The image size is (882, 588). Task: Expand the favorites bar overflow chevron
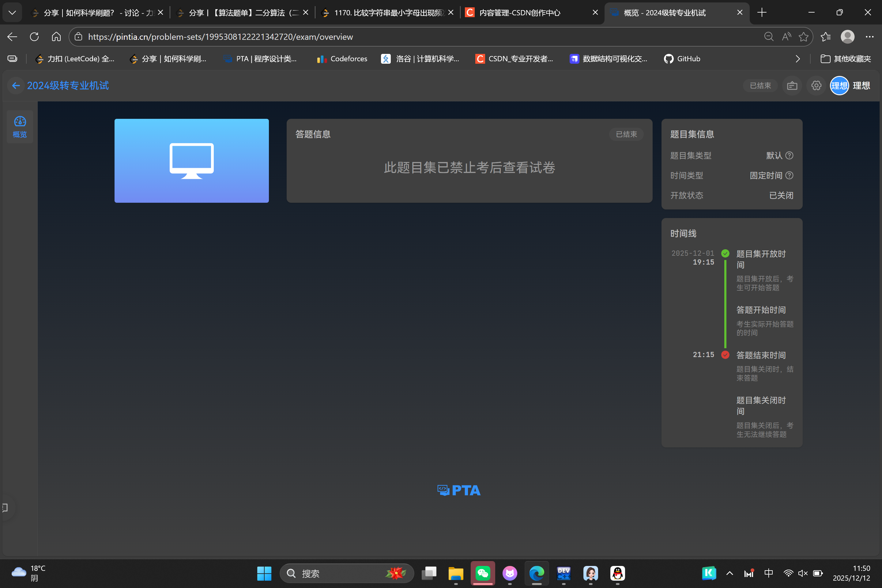(x=797, y=58)
